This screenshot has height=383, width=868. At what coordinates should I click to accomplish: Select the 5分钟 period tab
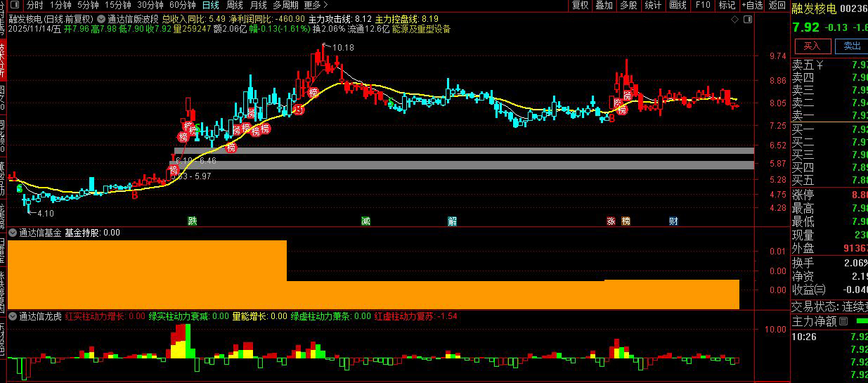coord(89,5)
